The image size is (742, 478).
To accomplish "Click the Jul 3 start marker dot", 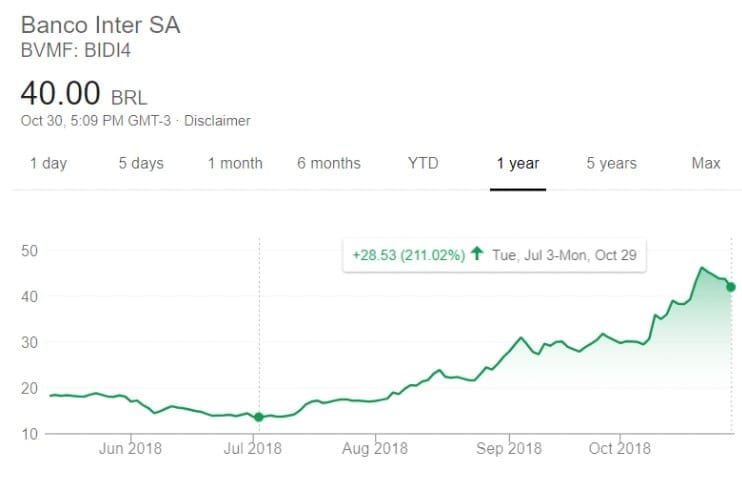I will (259, 417).
